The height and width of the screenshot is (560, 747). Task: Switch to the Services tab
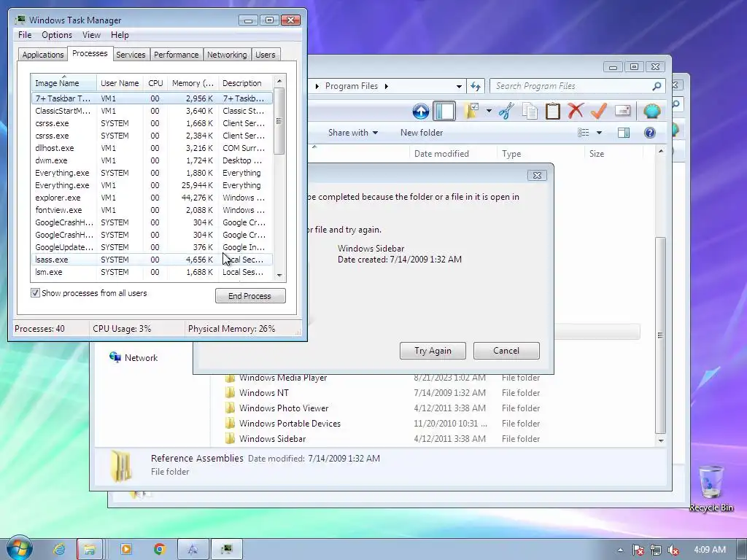tap(131, 55)
